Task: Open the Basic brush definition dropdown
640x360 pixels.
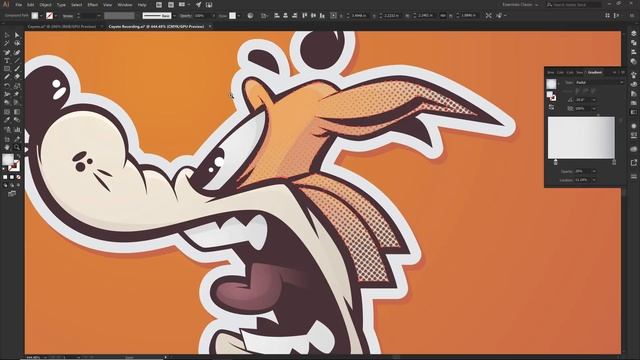Action: coord(174,16)
